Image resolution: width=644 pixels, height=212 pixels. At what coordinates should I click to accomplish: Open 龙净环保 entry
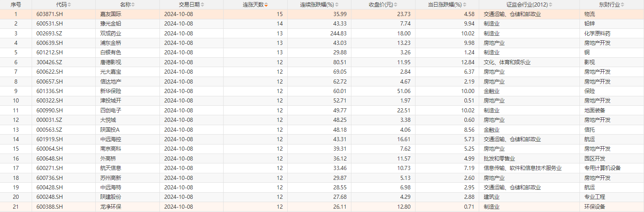point(111,207)
